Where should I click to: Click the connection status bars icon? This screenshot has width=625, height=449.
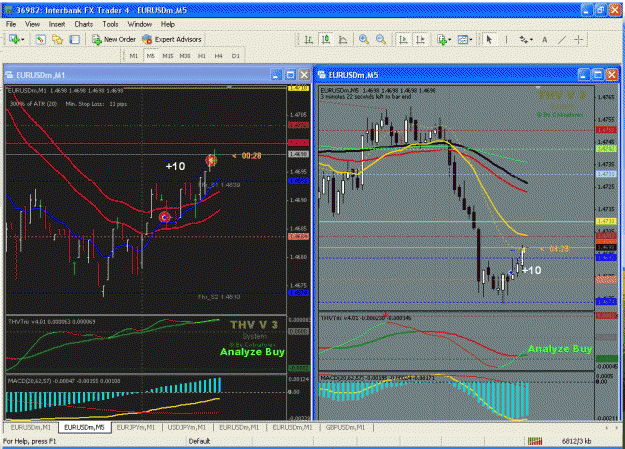tap(535, 441)
